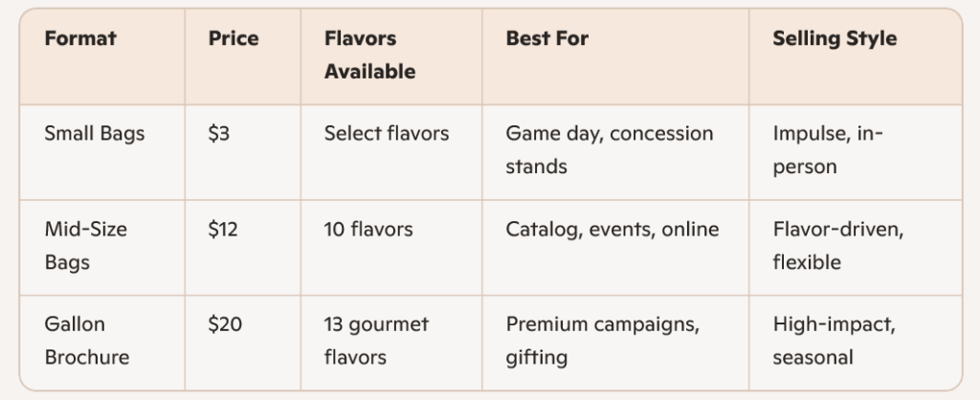This screenshot has height=400, width=980.
Task: Select the High-impact, seasonal cell
Action: coord(834,341)
